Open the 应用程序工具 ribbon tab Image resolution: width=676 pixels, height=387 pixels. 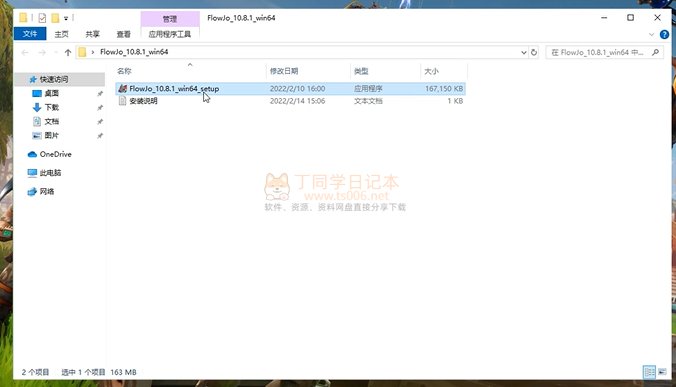[x=170, y=34]
